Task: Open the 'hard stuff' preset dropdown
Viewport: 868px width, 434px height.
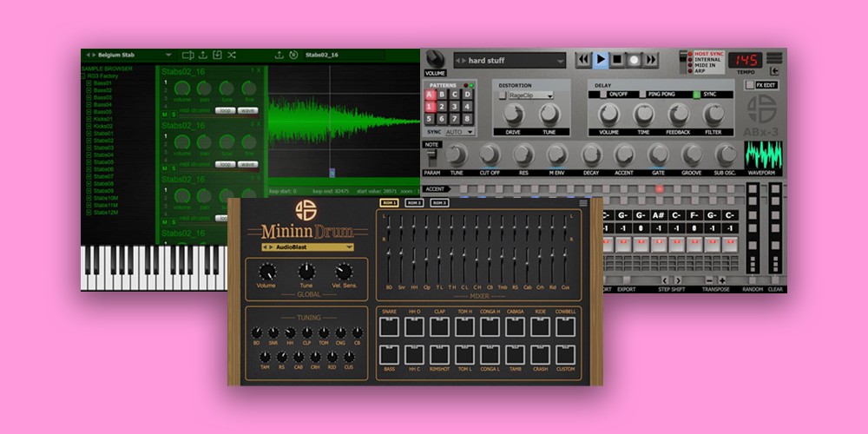Action: pyautogui.click(x=558, y=61)
